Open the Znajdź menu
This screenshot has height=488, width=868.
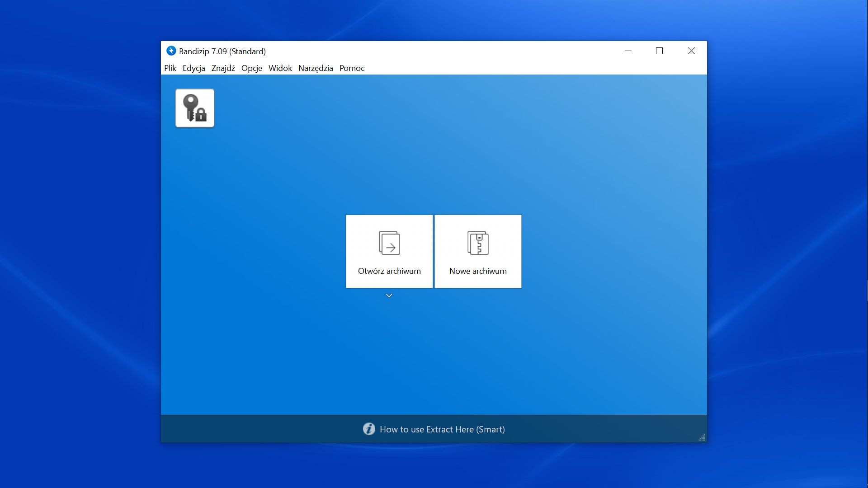pyautogui.click(x=223, y=68)
